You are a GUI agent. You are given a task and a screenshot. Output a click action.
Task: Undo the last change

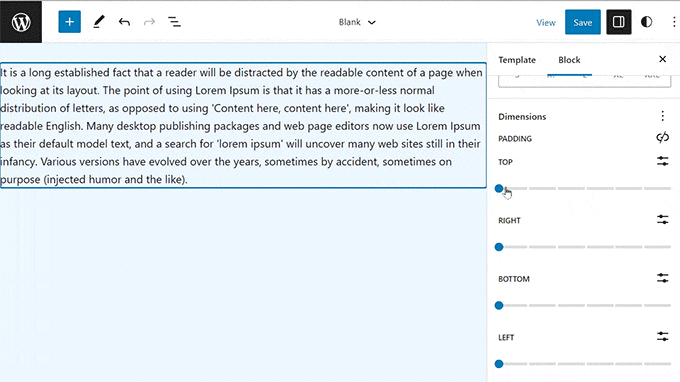tap(124, 22)
